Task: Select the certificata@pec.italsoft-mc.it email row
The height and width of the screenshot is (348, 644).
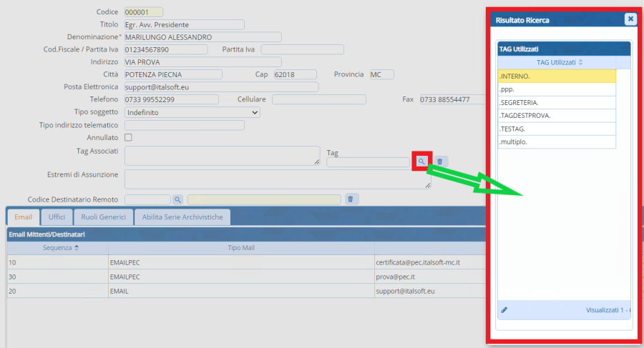Action: [243, 263]
